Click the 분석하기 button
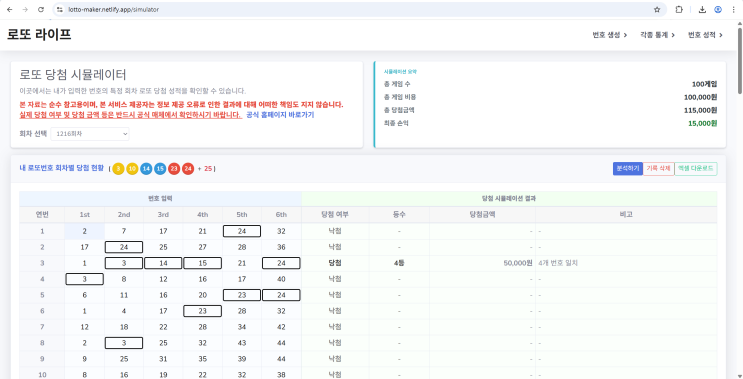 627,169
